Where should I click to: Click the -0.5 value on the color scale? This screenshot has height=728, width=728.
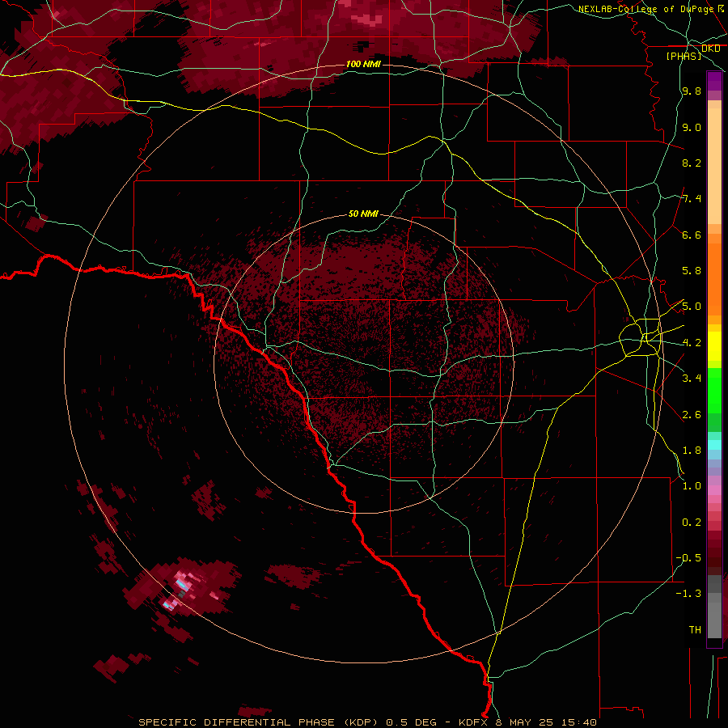click(x=688, y=558)
